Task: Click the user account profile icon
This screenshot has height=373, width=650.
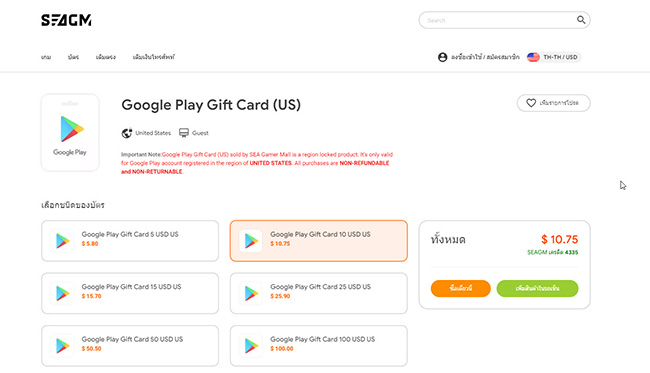Action: [x=442, y=57]
